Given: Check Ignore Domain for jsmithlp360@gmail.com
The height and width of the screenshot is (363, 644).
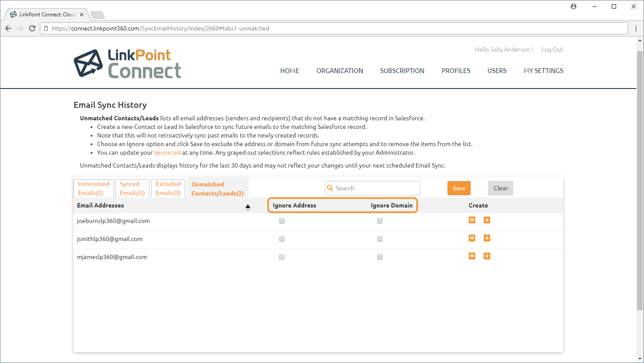Looking at the screenshot, I should coord(380,239).
